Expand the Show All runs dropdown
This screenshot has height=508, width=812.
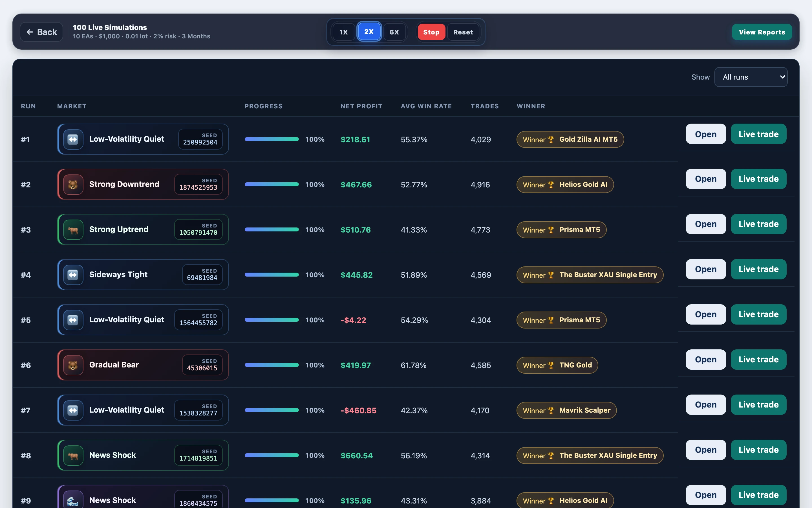[x=751, y=77]
